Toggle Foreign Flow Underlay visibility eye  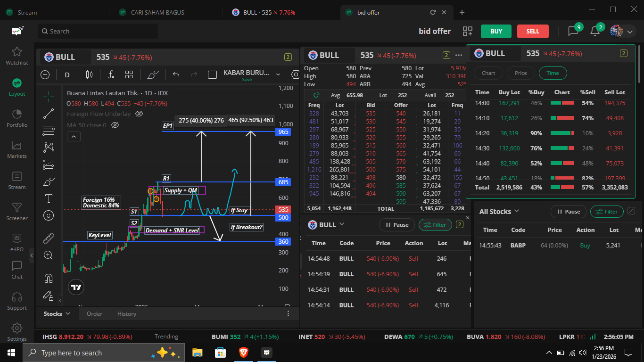click(139, 114)
